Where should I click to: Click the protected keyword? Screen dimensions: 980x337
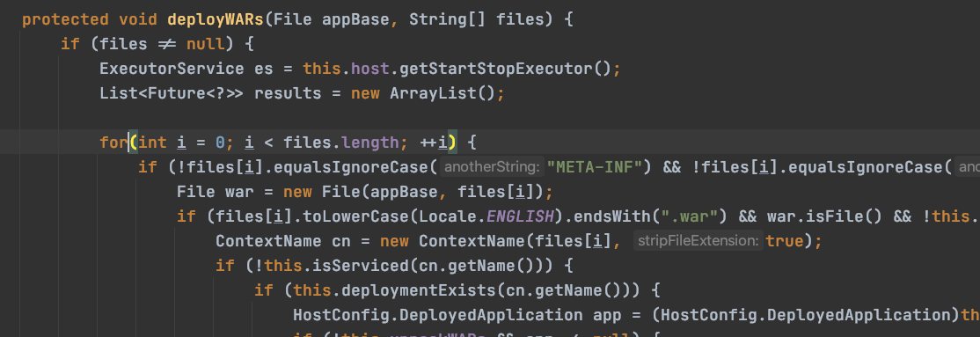point(66,20)
